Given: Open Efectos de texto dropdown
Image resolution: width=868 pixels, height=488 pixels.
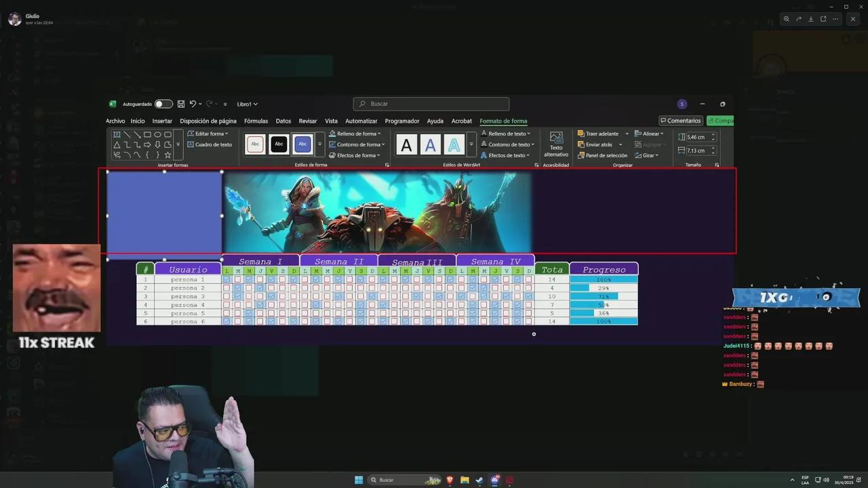Looking at the screenshot, I should pos(507,155).
